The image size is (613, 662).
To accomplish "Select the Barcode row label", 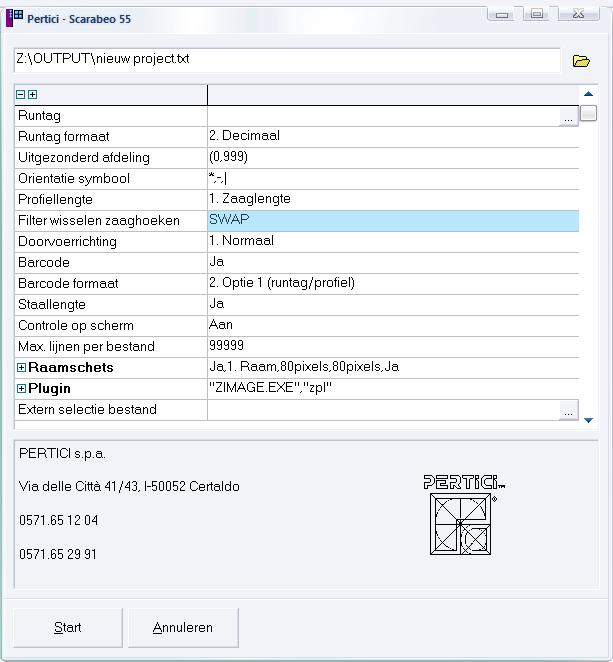I will pyautogui.click(x=44, y=263).
